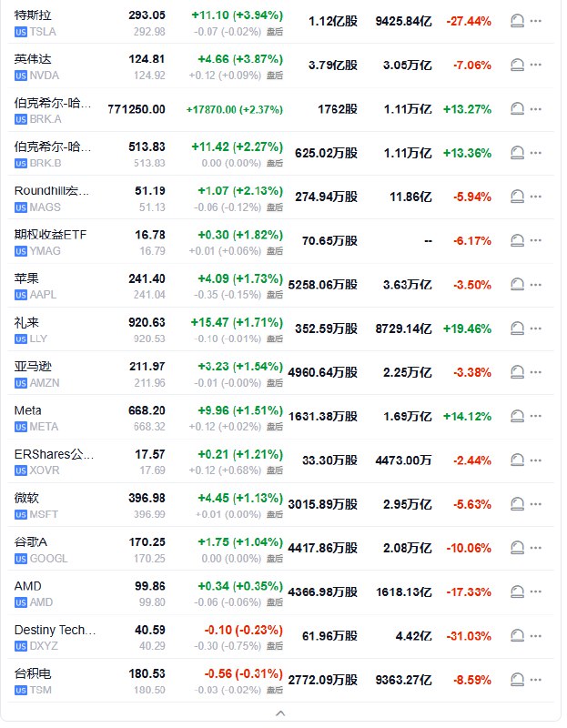
Task: Click market cap 1618.13亿
Action: tap(404, 592)
